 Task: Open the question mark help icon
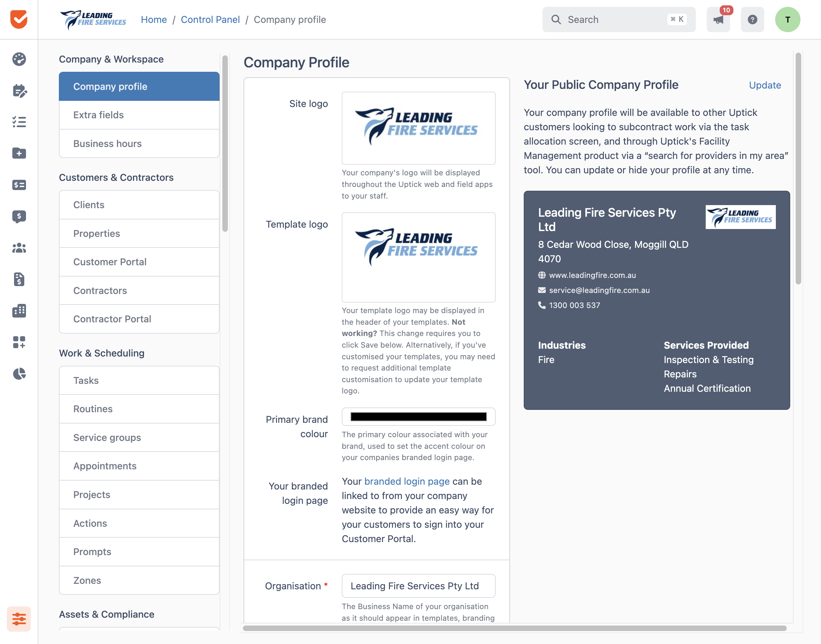click(752, 19)
